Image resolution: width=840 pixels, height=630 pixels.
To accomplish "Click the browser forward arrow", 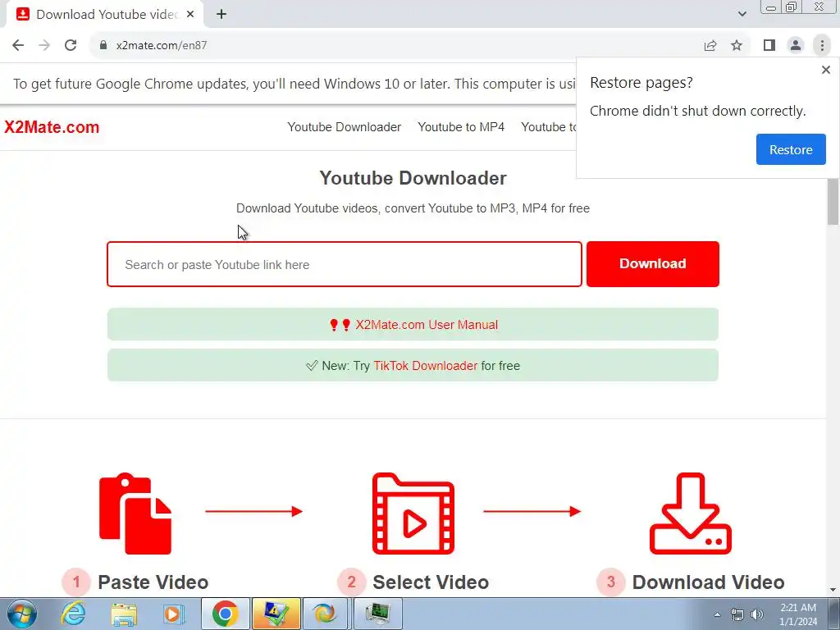I will (44, 46).
